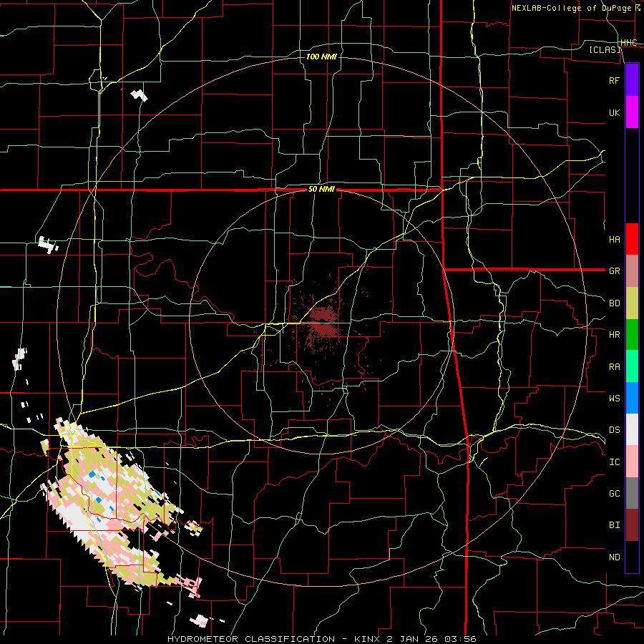Viewport: 644px width, 644px height.
Task: Click the GC legend label
Action: [x=614, y=494]
